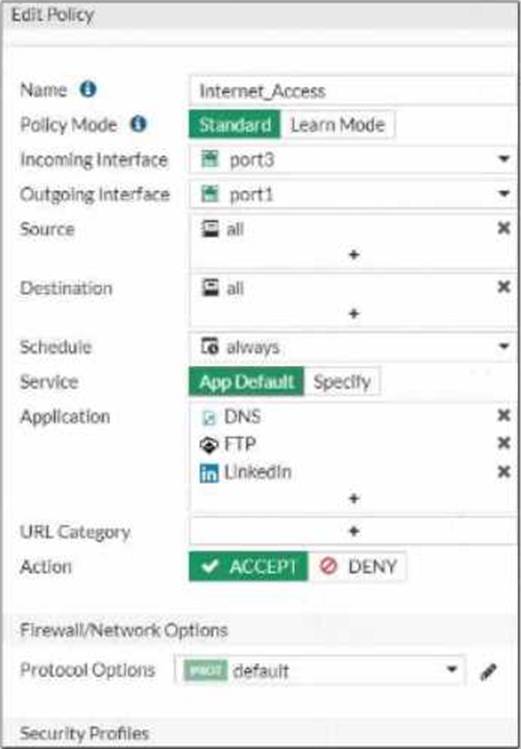Click the info icon beside Policy Mode
This screenshot has width=521, height=749.
(x=138, y=124)
